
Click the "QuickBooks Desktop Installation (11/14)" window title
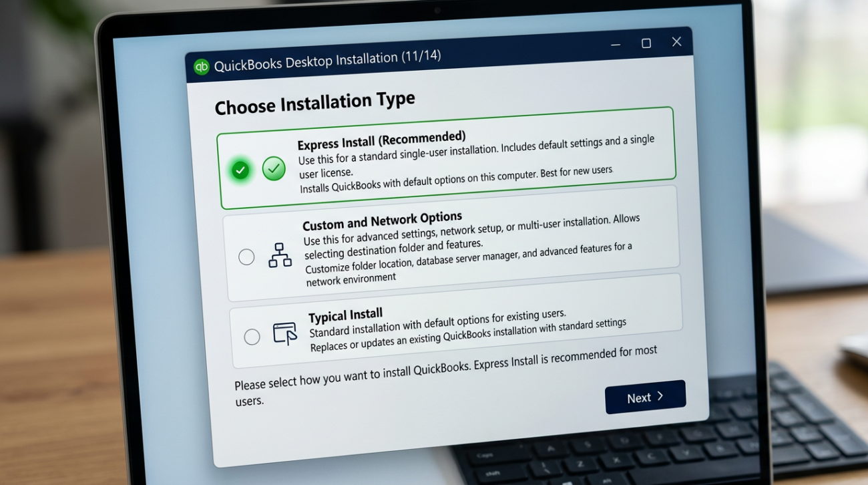point(327,61)
